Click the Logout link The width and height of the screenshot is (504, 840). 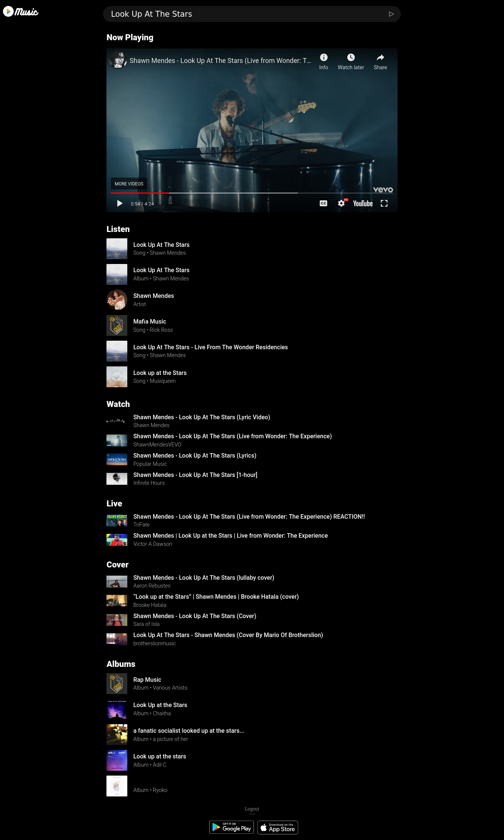point(252,809)
